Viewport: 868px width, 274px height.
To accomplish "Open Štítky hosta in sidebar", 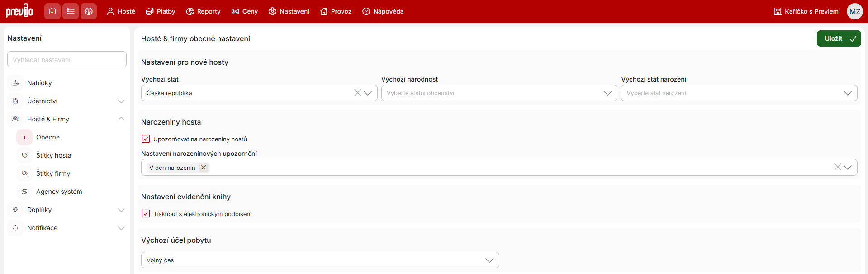I will click(x=53, y=155).
